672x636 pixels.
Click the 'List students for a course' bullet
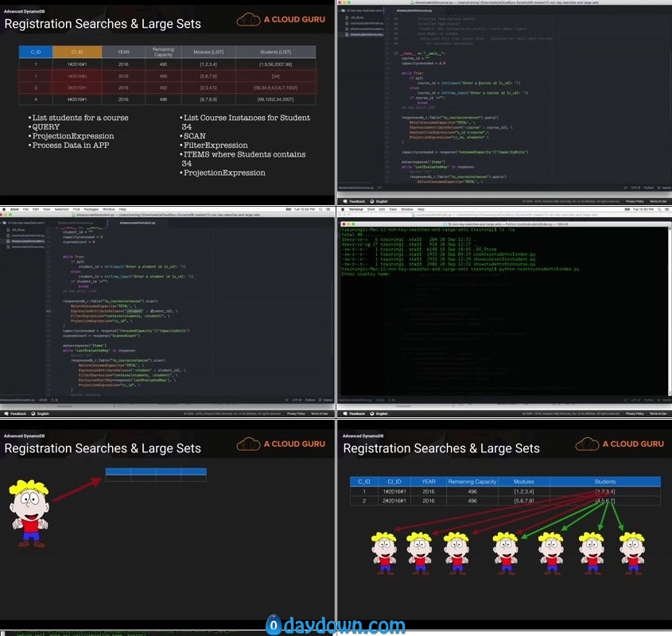click(80, 118)
